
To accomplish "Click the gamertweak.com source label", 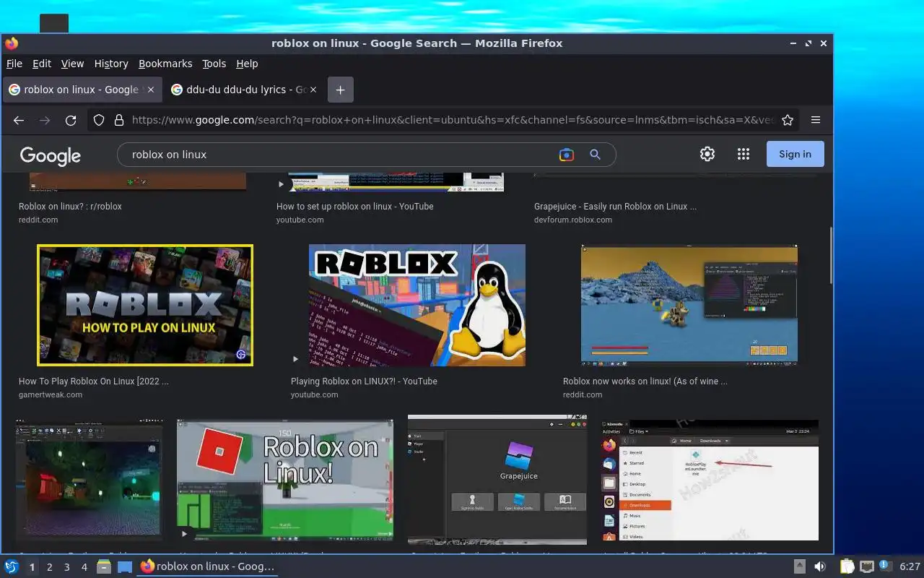I will [x=51, y=394].
